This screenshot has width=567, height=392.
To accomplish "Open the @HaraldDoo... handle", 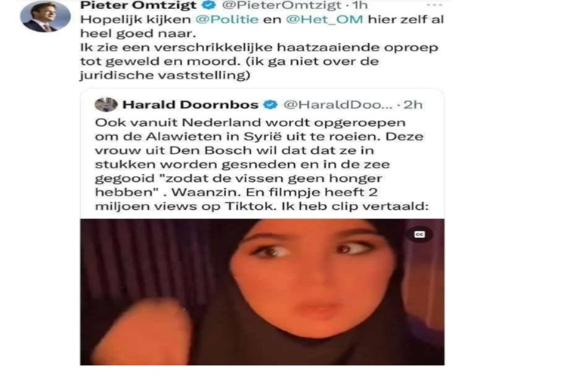I will point(338,105).
